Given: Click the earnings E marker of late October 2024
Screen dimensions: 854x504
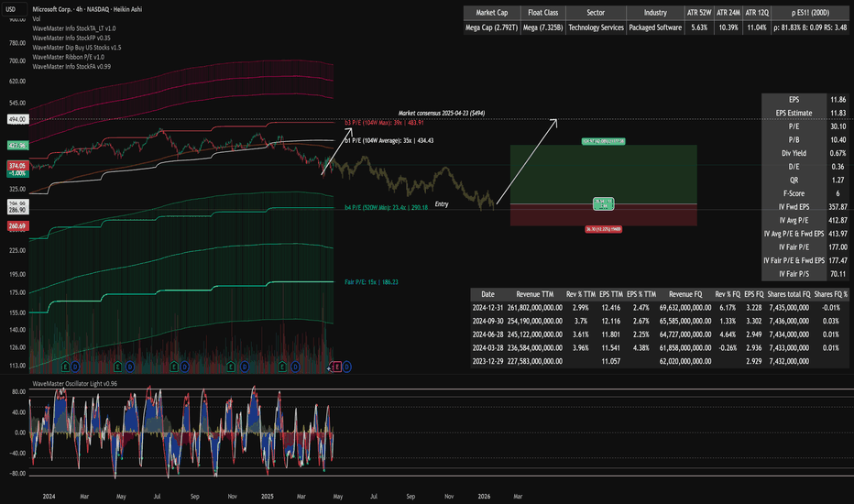Looking at the screenshot, I should click(x=231, y=367).
